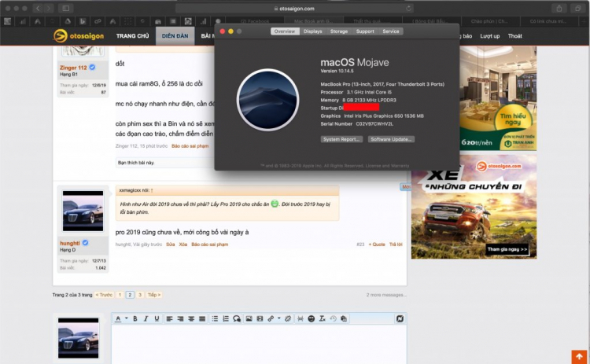Click inside the reply text area

[259, 344]
